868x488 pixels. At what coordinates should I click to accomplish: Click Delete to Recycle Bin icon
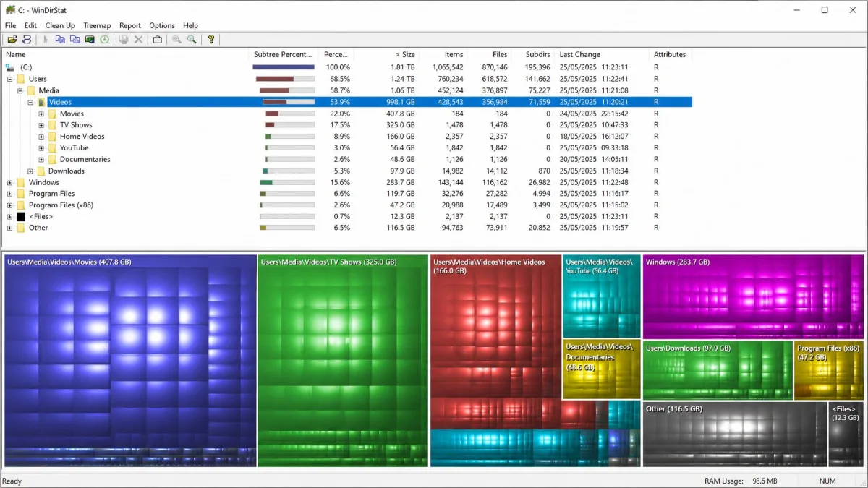124,39
